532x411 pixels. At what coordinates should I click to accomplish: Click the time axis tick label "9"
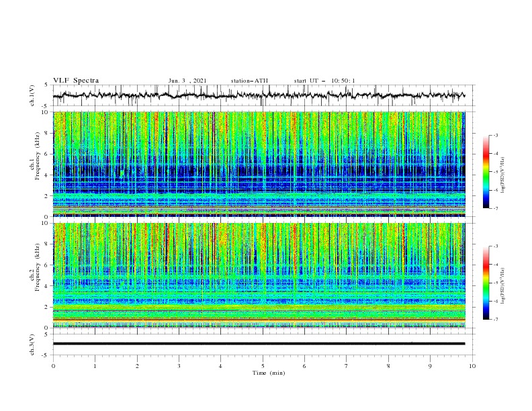[430, 366]
